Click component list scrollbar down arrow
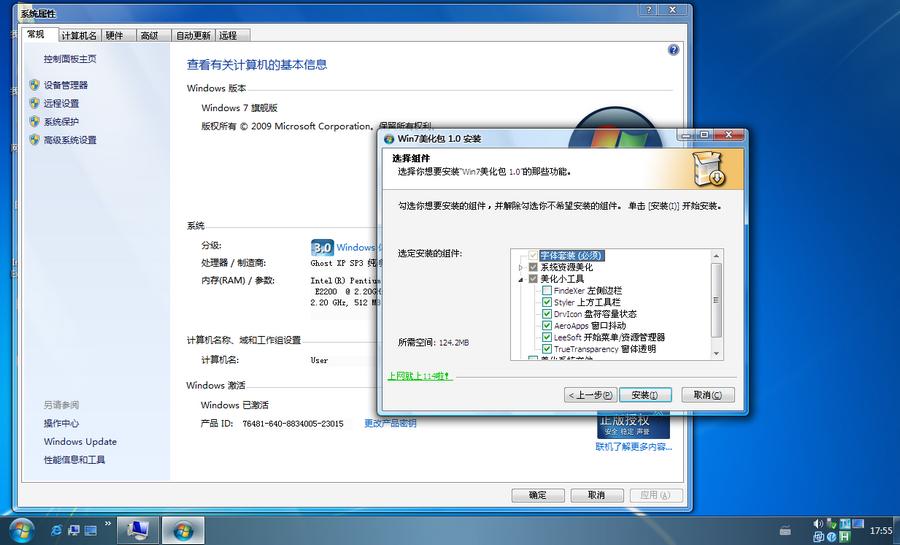Viewport: 900px width, 545px height. point(716,353)
